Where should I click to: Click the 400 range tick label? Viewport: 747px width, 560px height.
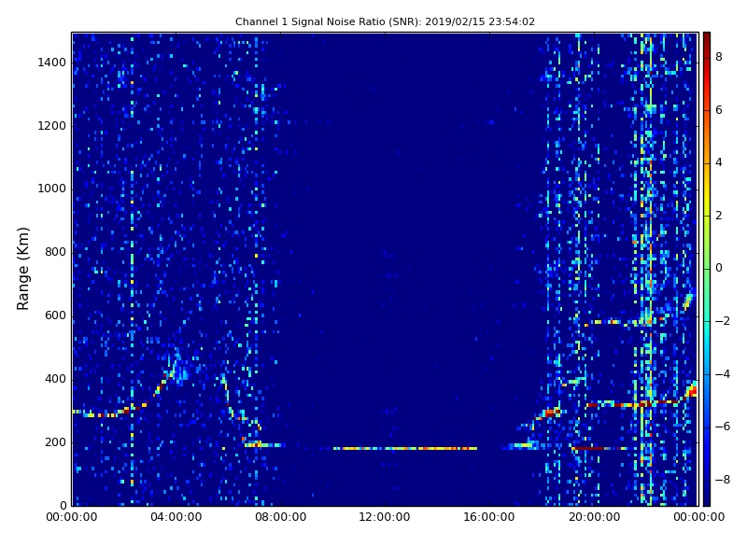click(x=55, y=379)
